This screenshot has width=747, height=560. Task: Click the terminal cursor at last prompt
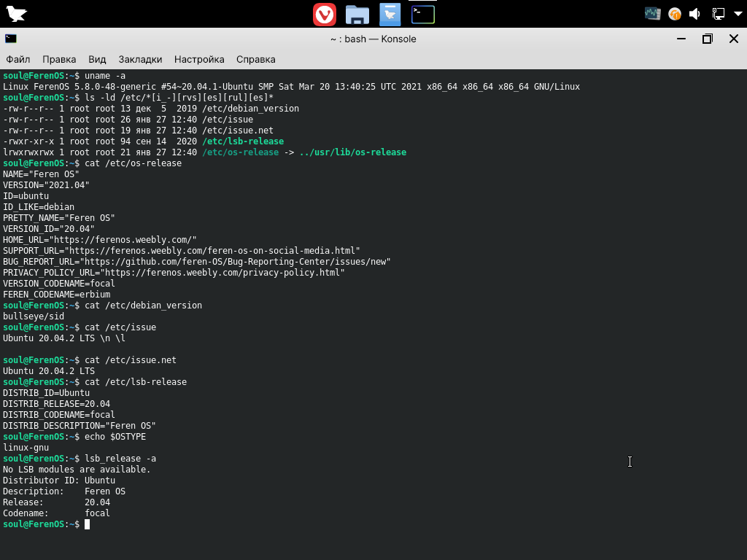[88, 524]
